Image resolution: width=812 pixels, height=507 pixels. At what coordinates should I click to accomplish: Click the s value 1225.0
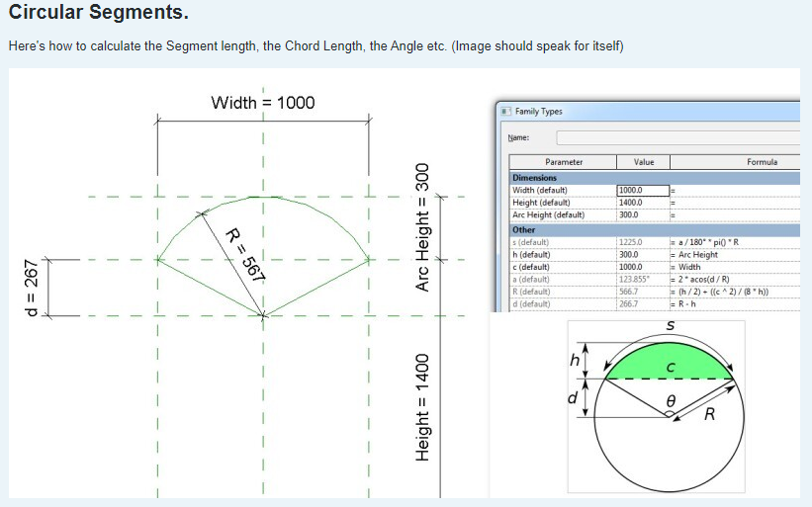point(630,242)
